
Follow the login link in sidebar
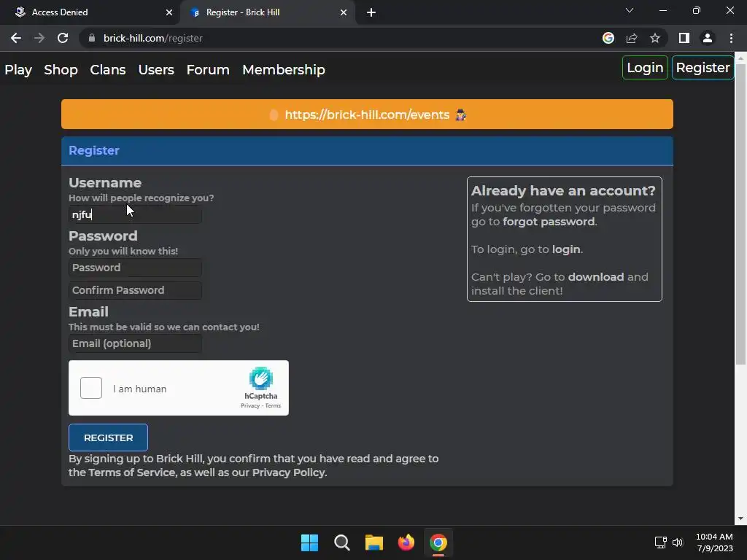click(x=566, y=249)
